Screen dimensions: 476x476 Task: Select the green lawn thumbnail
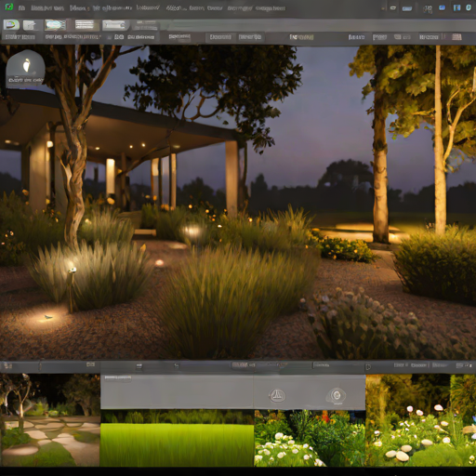[x=178, y=438]
